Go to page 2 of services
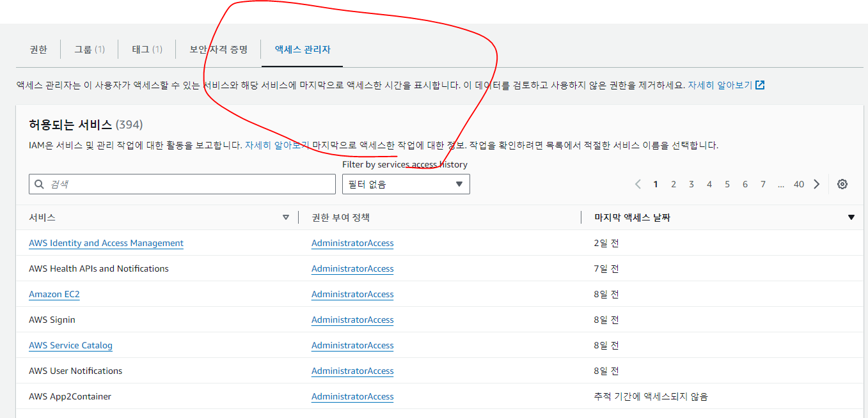This screenshot has width=868, height=418. [x=674, y=184]
